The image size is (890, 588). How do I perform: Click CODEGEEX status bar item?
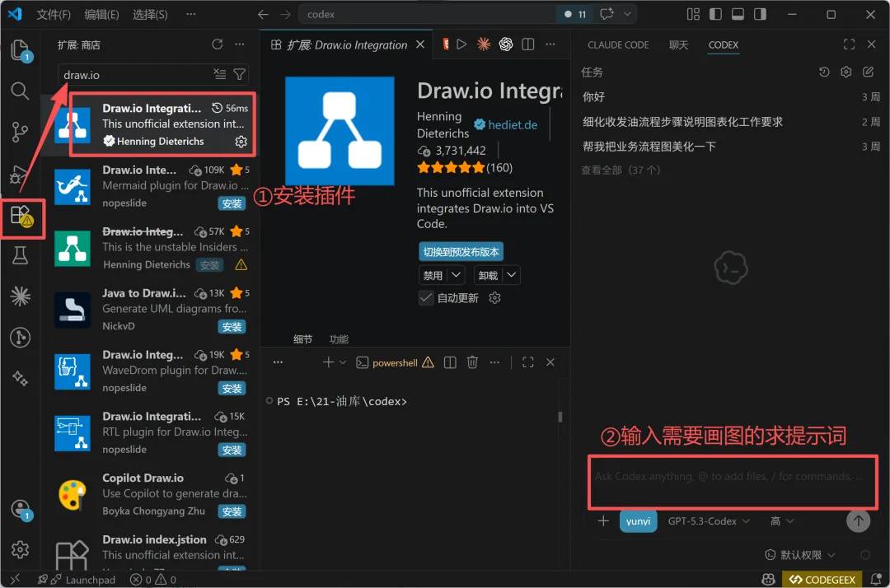pyautogui.click(x=822, y=580)
